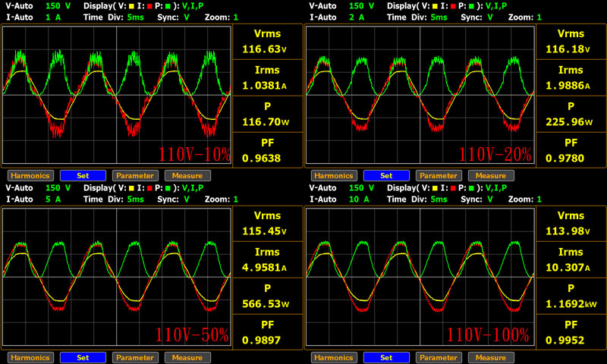Click the I-Auto 1 A range value
The image size is (607, 364).
pyautogui.click(x=53, y=17)
